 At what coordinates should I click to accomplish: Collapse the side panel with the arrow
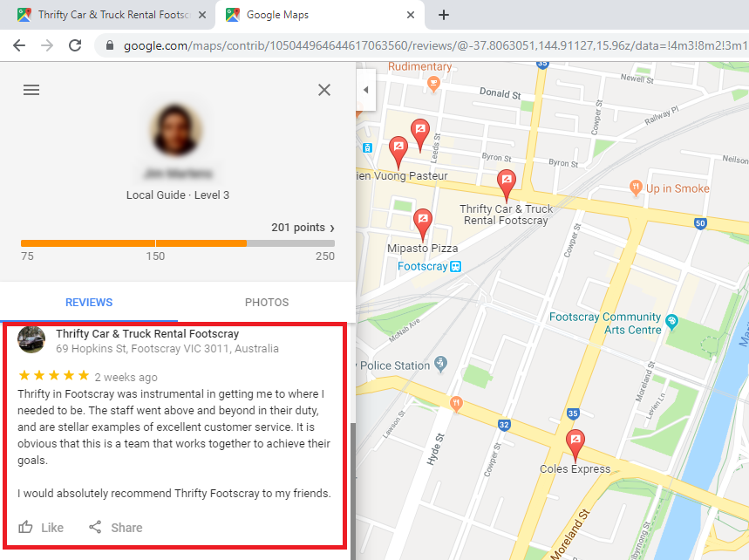click(x=366, y=90)
